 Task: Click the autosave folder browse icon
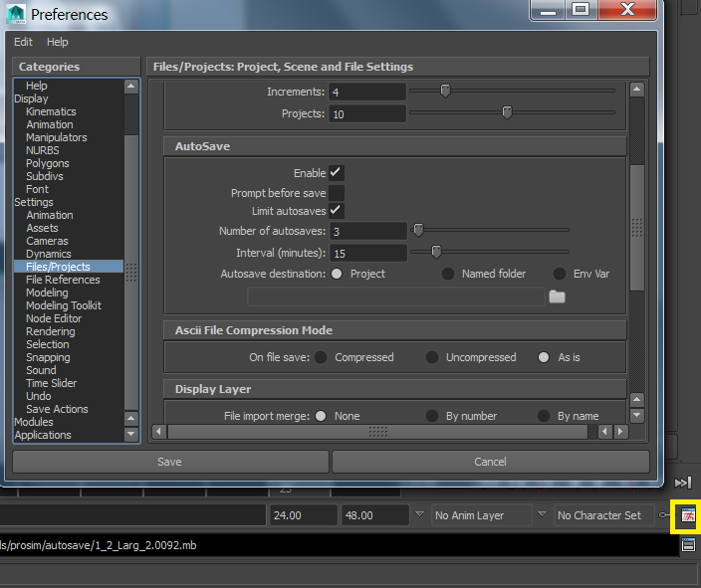point(557,296)
